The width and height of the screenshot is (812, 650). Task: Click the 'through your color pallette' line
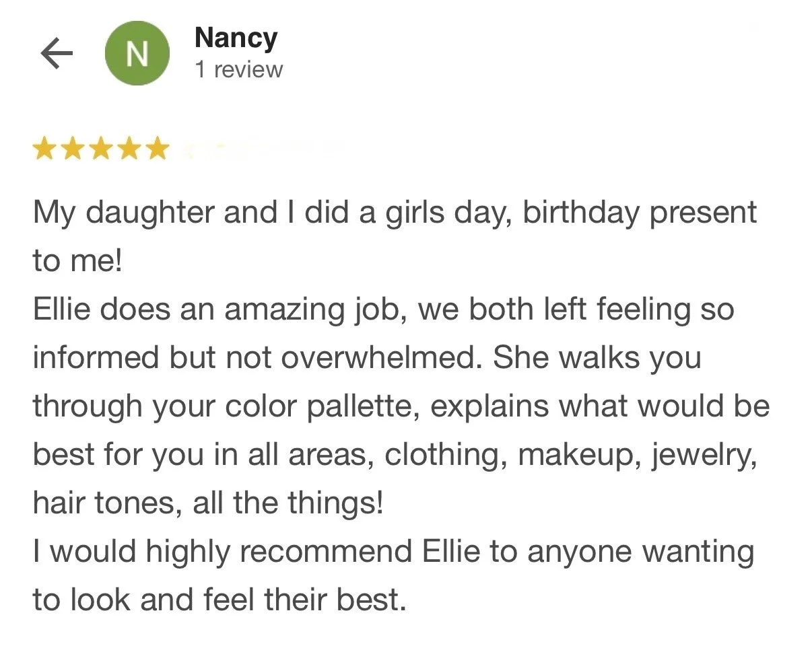point(401,406)
